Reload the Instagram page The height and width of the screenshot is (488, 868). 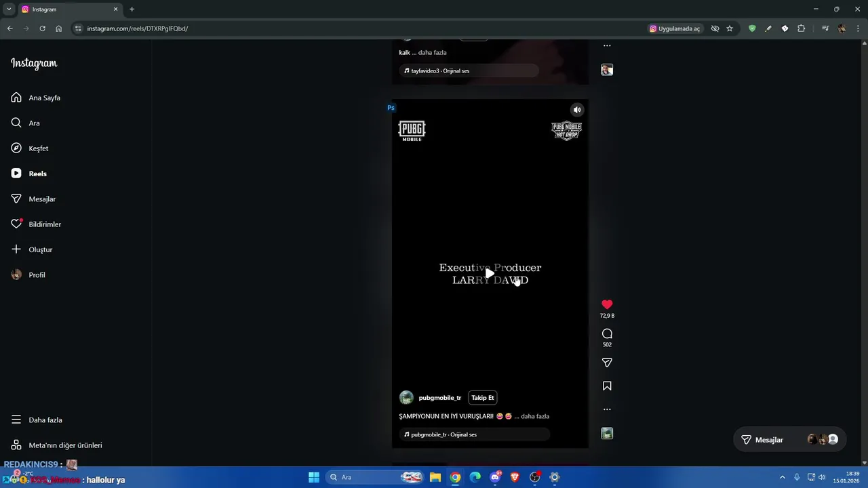[42, 28]
